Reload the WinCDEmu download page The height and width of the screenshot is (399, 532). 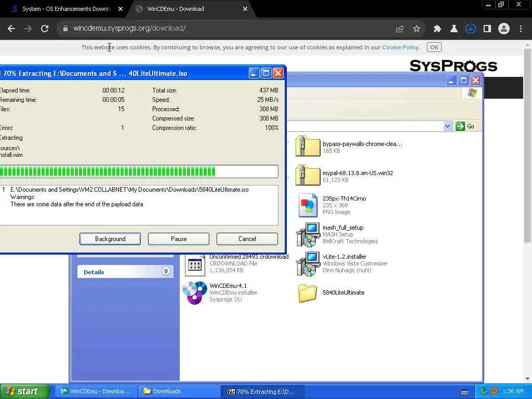click(x=45, y=29)
